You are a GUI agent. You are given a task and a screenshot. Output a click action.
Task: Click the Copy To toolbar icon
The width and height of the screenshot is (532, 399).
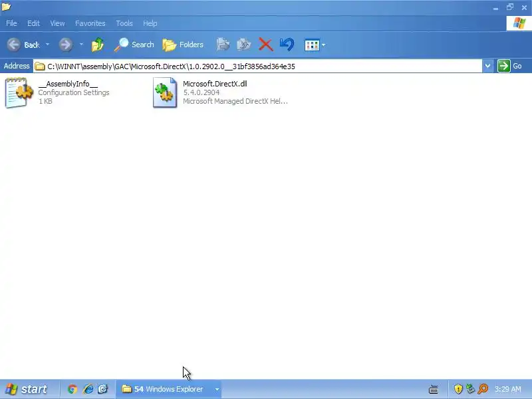tap(243, 45)
